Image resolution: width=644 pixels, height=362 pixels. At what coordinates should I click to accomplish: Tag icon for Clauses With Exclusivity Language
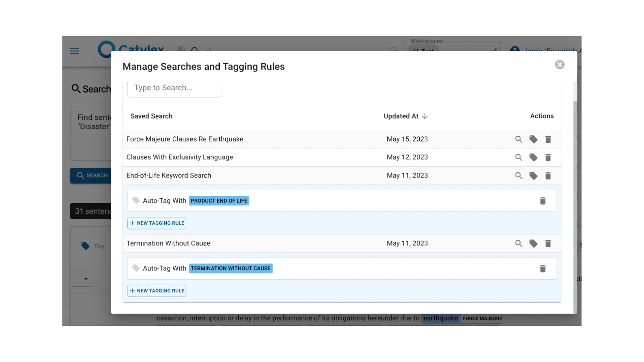[x=533, y=157]
